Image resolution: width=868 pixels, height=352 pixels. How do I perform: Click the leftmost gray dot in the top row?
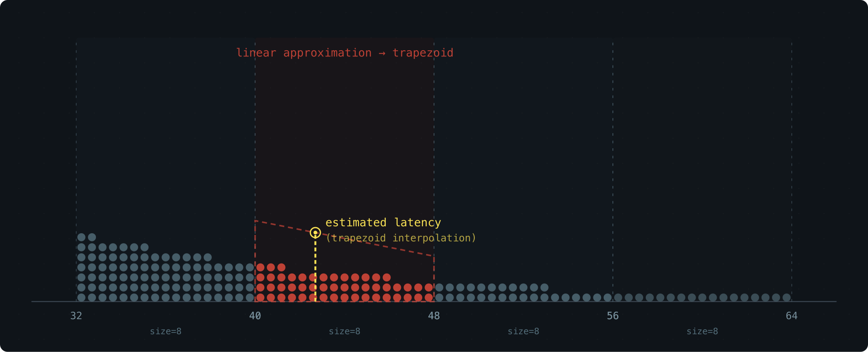(81, 237)
